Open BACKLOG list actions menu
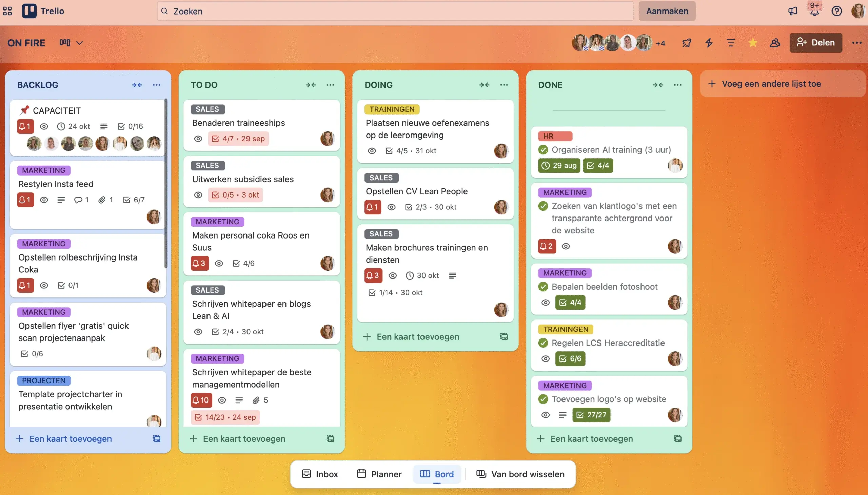 (156, 85)
